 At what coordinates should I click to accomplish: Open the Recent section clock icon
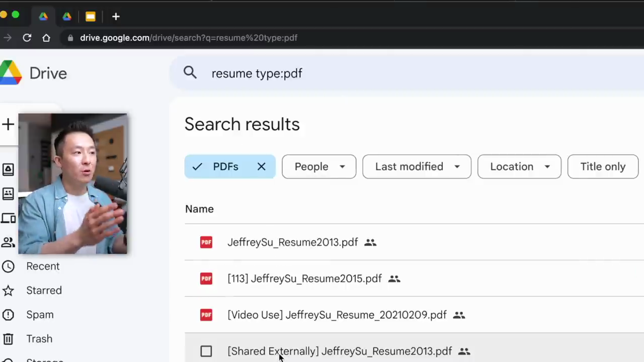8,266
